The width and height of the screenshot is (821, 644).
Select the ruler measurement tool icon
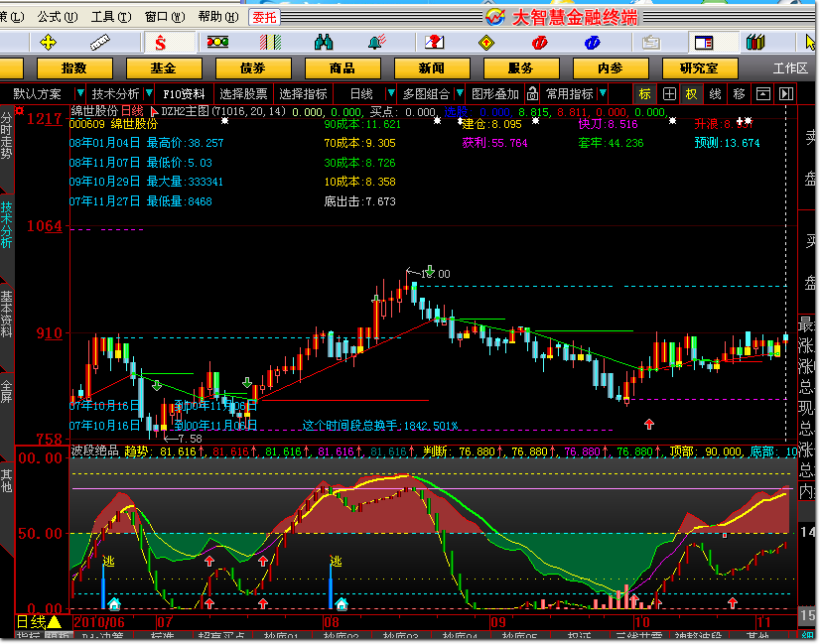coord(99,43)
